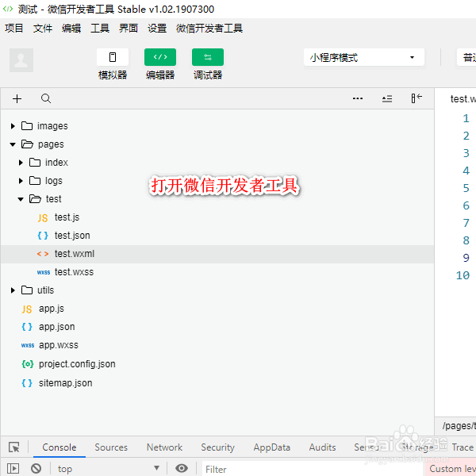The width and height of the screenshot is (476, 476).
Task: Select the utils folder icon
Action: [x=27, y=290]
